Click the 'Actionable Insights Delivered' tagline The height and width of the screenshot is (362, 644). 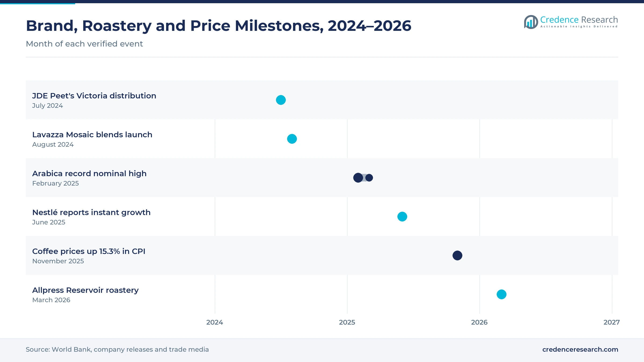579,27
